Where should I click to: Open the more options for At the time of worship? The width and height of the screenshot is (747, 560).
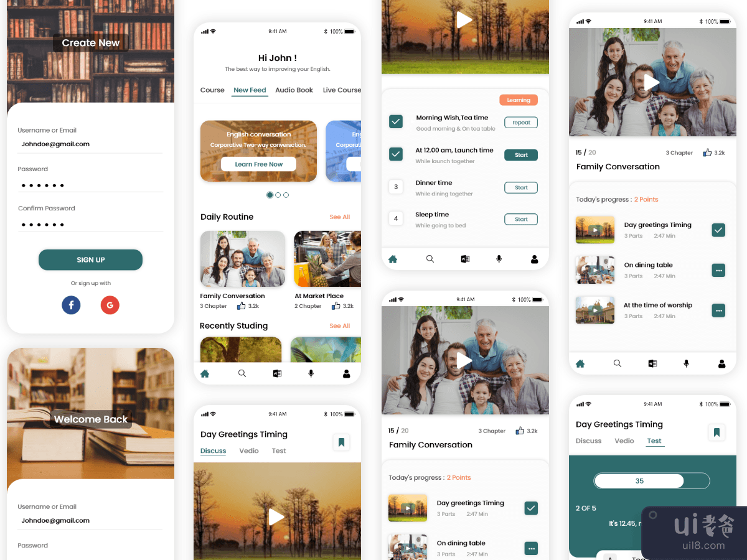click(718, 310)
